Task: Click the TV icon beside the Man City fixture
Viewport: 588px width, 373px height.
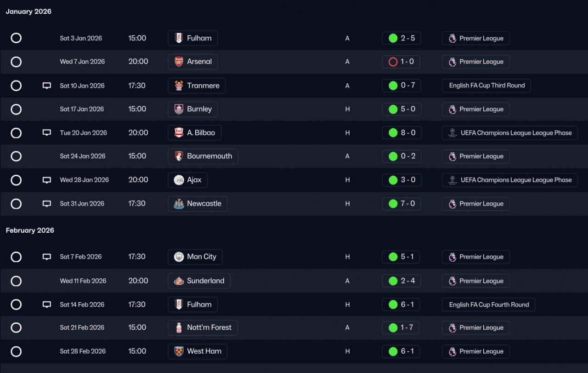Action: (x=46, y=257)
